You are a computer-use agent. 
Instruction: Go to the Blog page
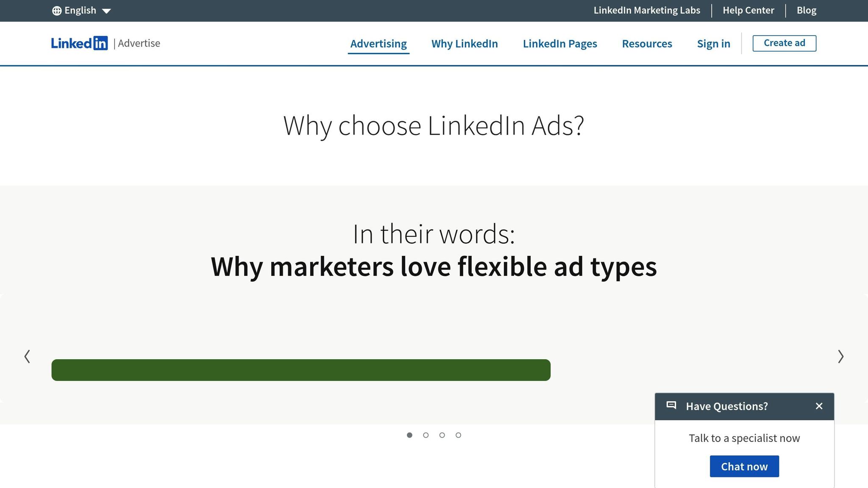click(806, 10)
